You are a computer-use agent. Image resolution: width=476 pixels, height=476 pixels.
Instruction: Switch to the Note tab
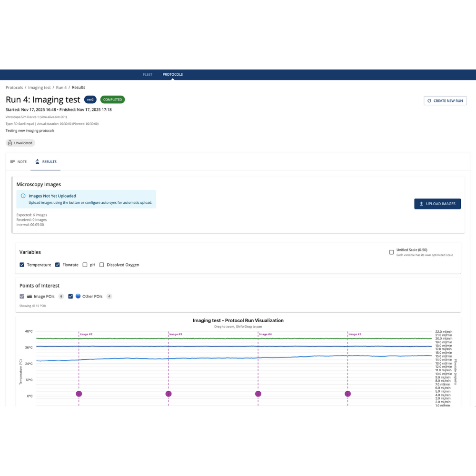click(19, 161)
